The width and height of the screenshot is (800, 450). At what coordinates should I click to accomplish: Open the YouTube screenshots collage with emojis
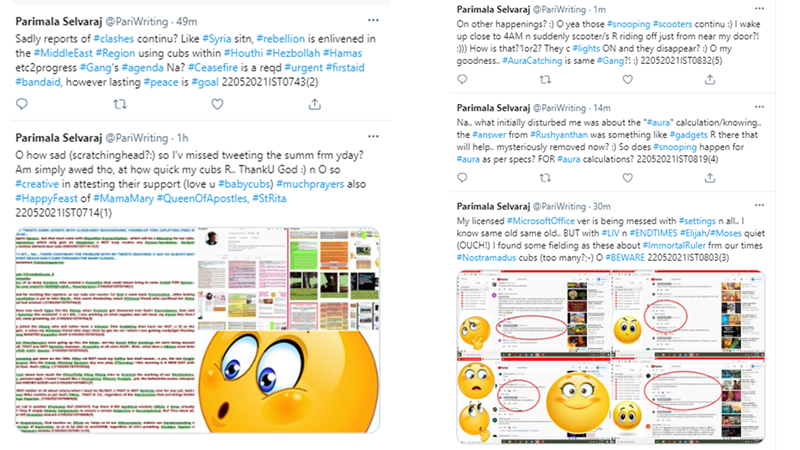(611, 356)
